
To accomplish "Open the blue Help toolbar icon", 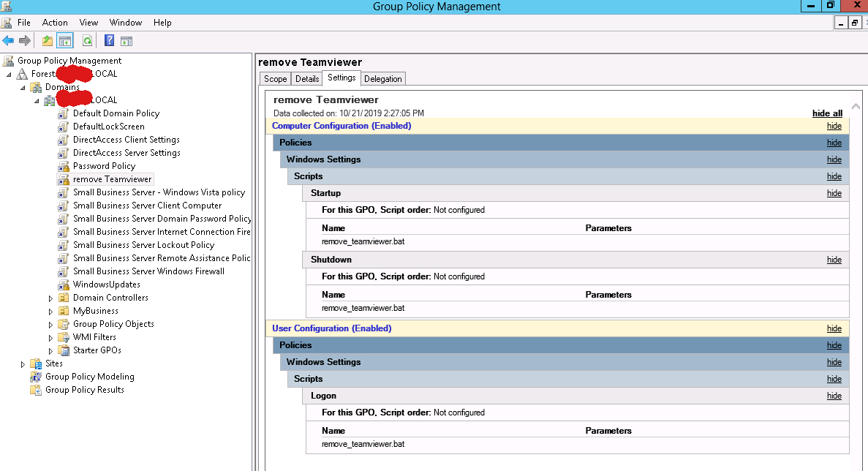I will 109,40.
